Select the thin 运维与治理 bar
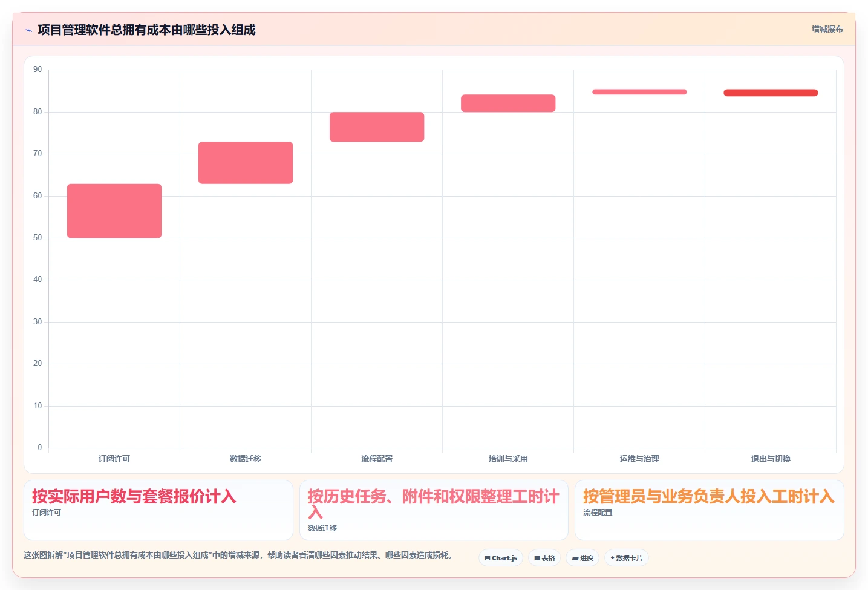Screen dimensions: 868x590 (x=639, y=92)
